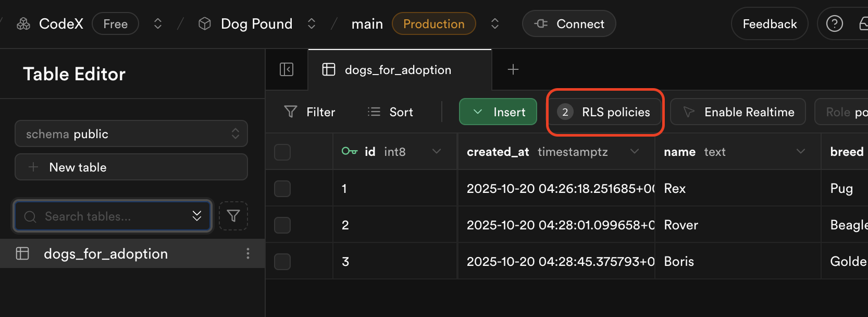Collapse the sidebar panel icon
The image size is (868, 317).
tap(287, 69)
